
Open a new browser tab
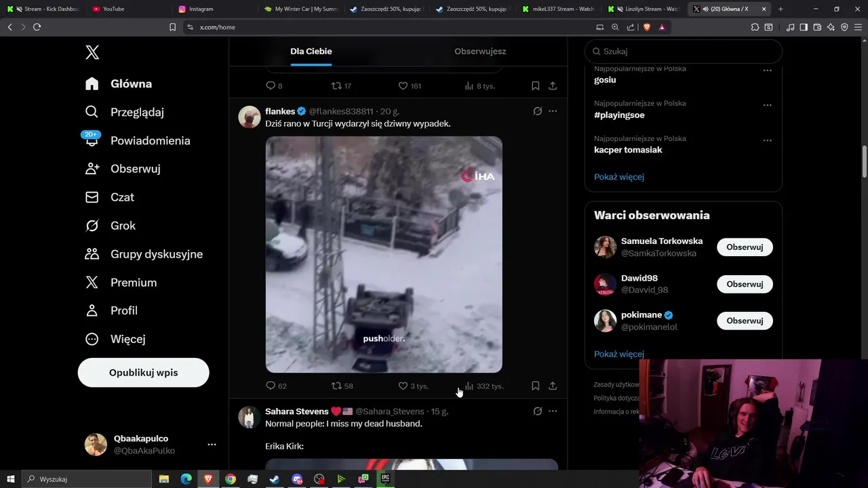pos(781,9)
